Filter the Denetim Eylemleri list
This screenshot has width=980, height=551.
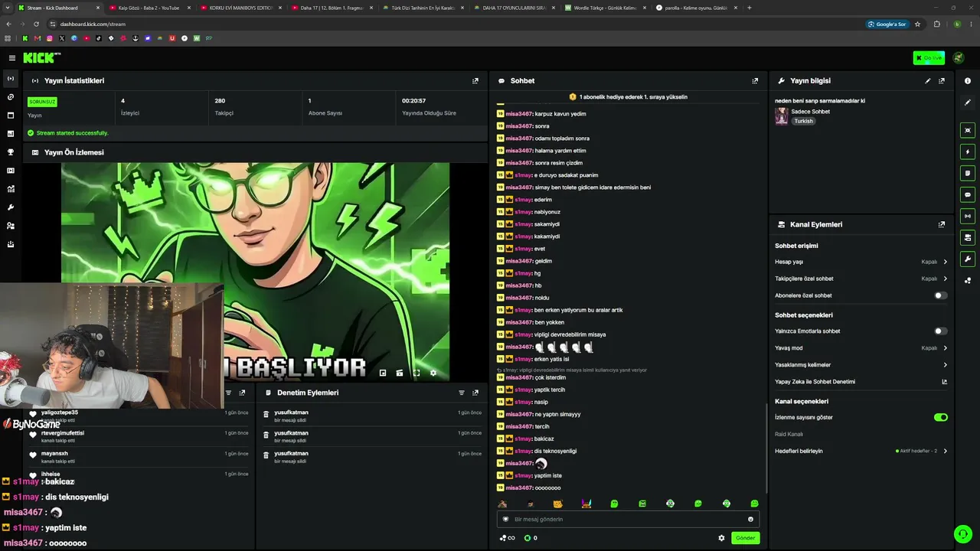[462, 393]
